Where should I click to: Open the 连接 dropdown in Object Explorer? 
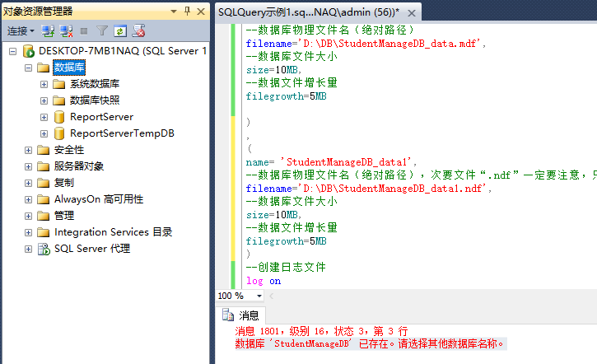(21, 30)
